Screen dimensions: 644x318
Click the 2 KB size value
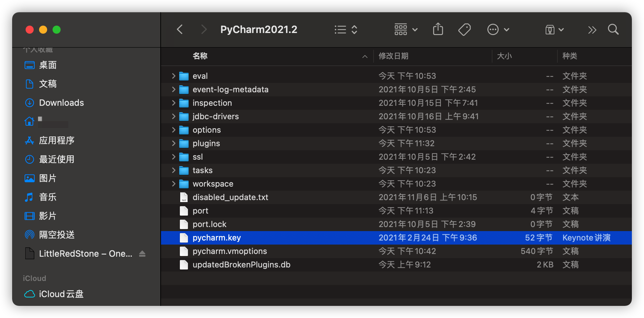545,265
